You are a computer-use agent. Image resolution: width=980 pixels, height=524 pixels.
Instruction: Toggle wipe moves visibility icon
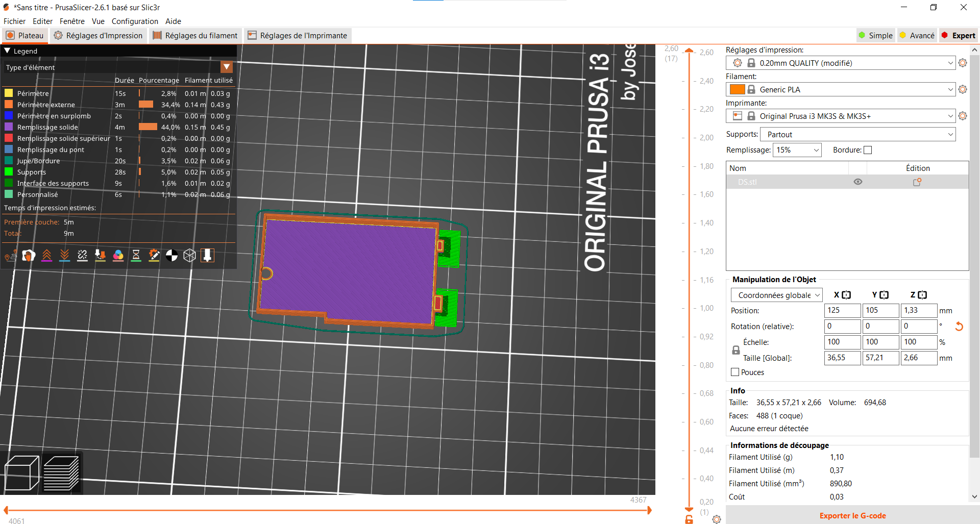[29, 256]
